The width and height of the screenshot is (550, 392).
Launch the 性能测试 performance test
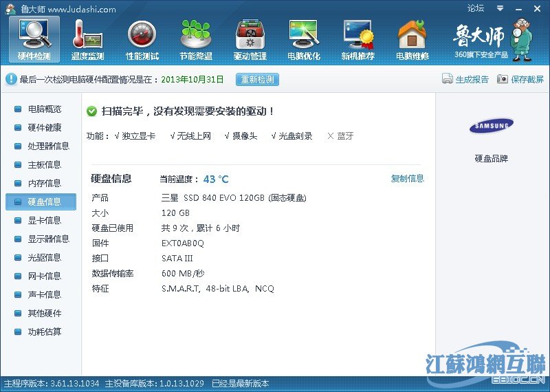tap(142, 40)
